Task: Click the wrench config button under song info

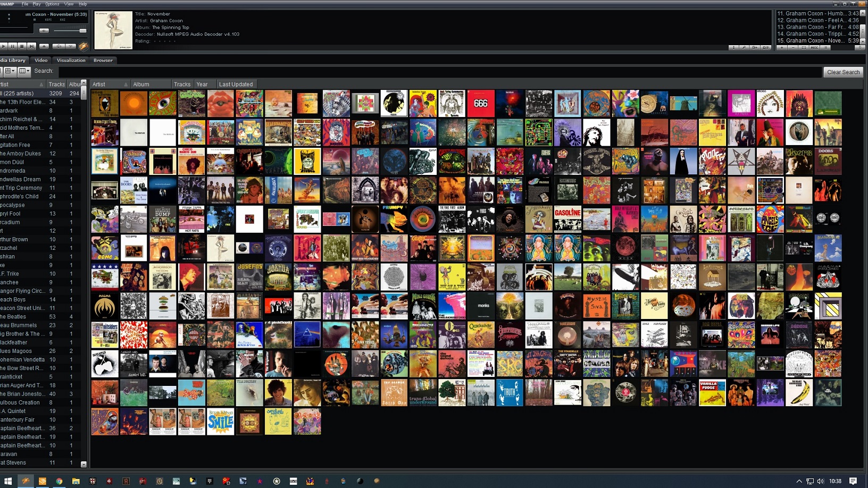Action: click(744, 47)
